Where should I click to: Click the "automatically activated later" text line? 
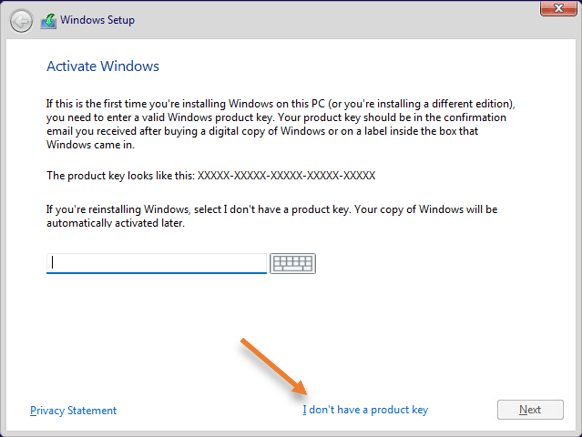click(x=115, y=223)
